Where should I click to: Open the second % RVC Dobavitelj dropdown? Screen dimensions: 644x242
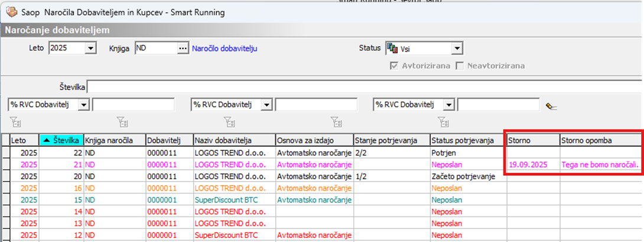[x=266, y=105]
